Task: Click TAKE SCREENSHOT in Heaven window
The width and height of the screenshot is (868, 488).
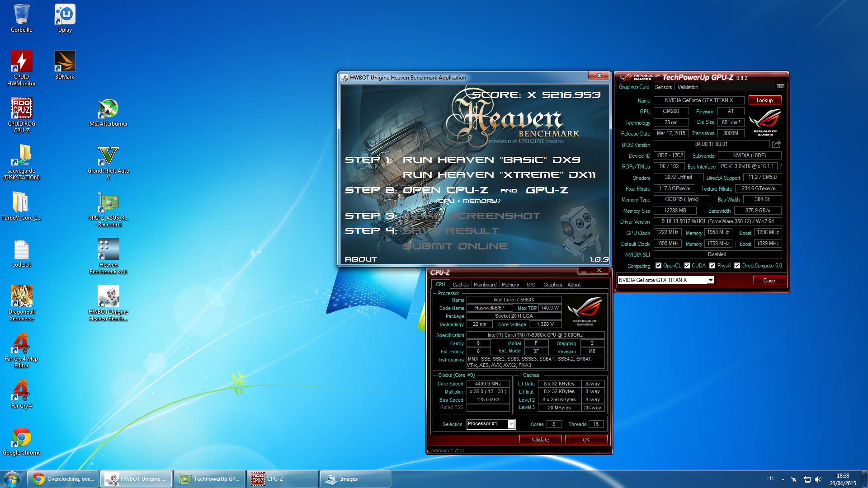Action: (472, 216)
